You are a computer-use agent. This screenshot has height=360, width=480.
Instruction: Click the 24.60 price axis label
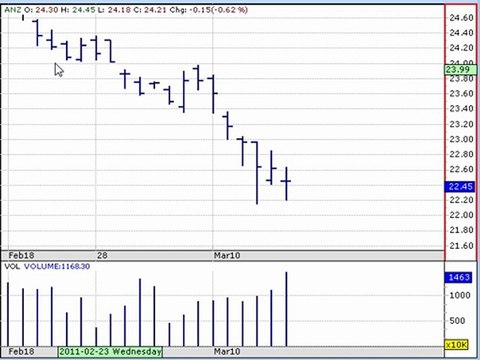(462, 18)
